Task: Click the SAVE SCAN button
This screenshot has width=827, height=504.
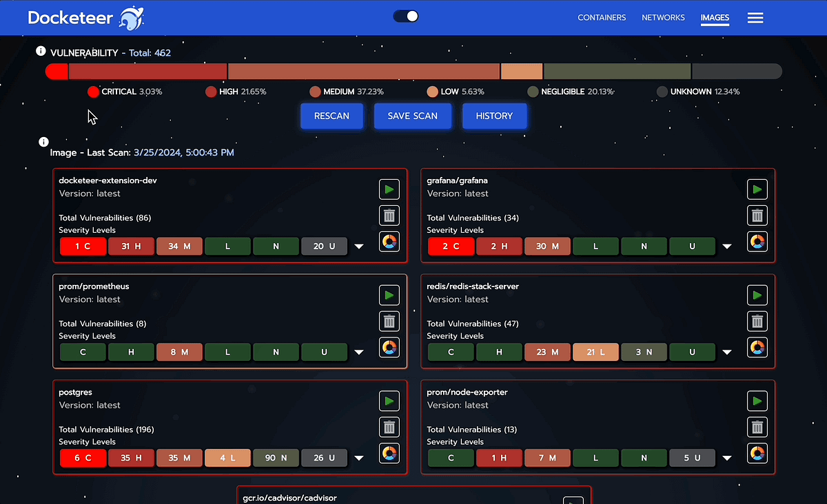Action: [412, 116]
